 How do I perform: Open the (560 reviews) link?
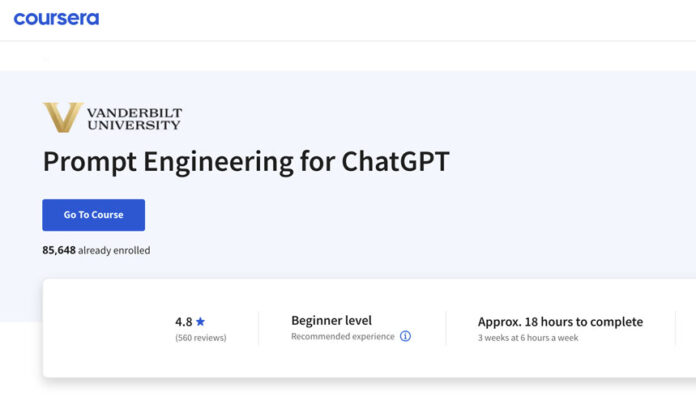pos(200,338)
